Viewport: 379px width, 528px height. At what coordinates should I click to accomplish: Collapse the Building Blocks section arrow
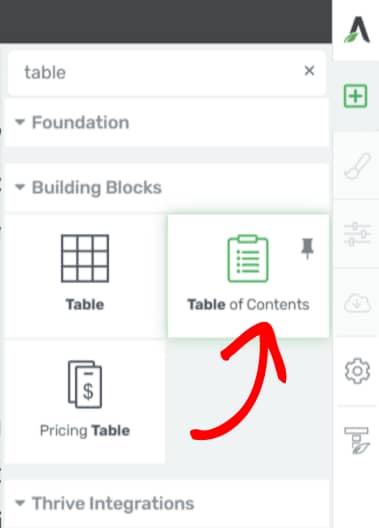20,187
